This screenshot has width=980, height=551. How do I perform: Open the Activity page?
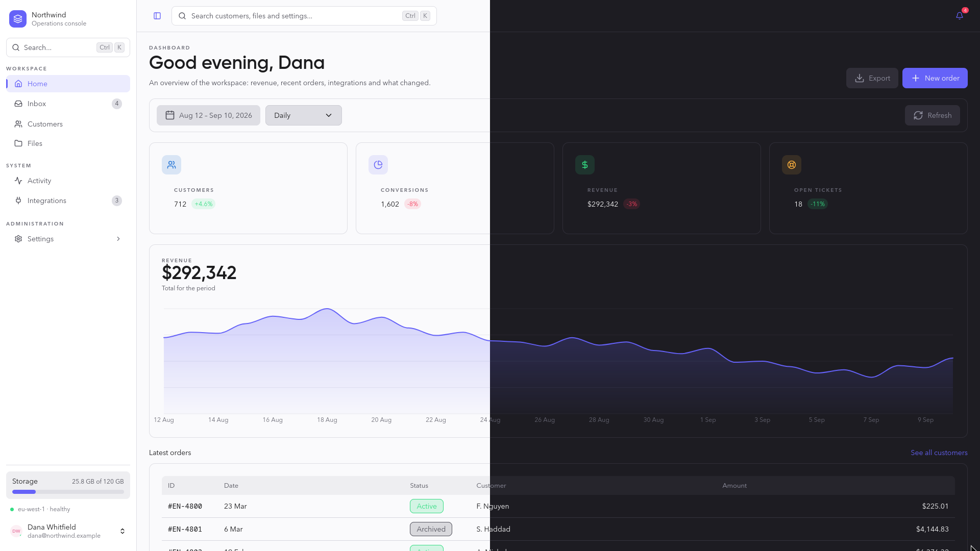pos(68,181)
